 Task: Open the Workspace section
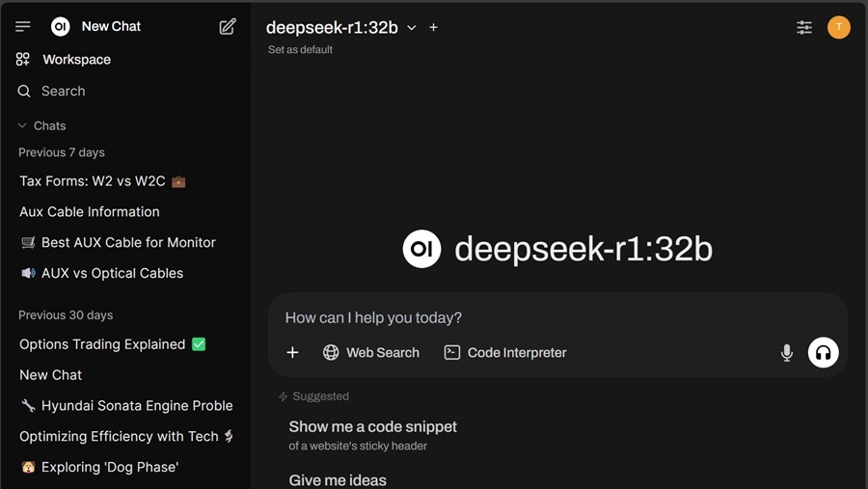(64, 59)
